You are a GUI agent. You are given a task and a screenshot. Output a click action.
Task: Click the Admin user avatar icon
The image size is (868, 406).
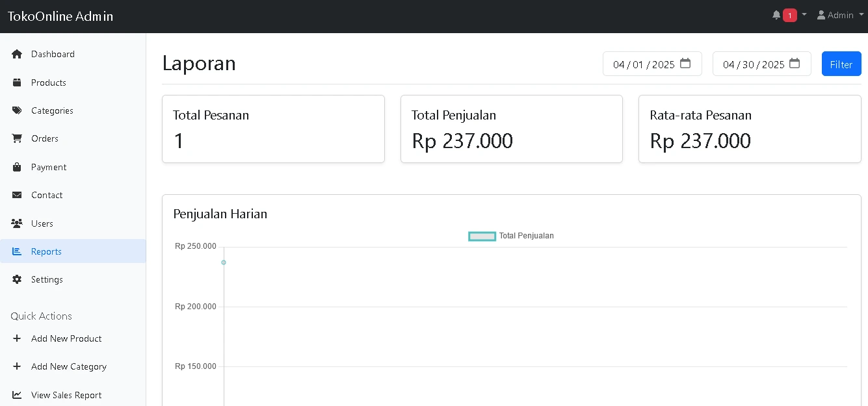tap(821, 15)
